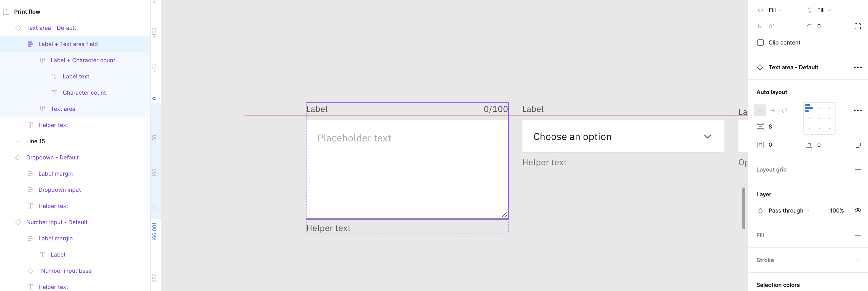868x291 pixels.
Task: Click the vertical gap spacing icon
Action: click(x=761, y=126)
